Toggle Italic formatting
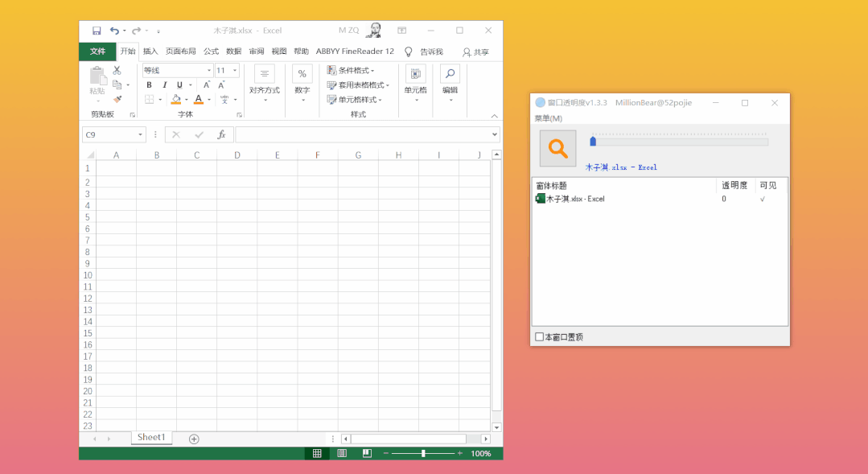The width and height of the screenshot is (868, 474). (x=164, y=84)
